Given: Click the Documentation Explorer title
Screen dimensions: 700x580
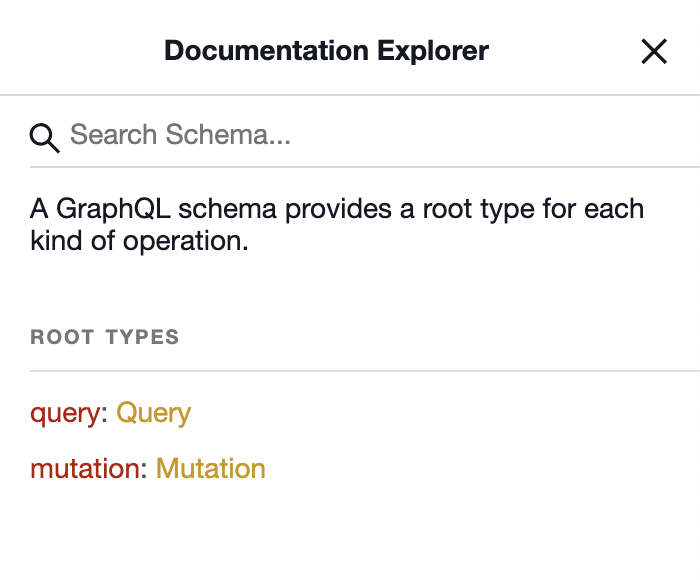Looking at the screenshot, I should tap(326, 50).
